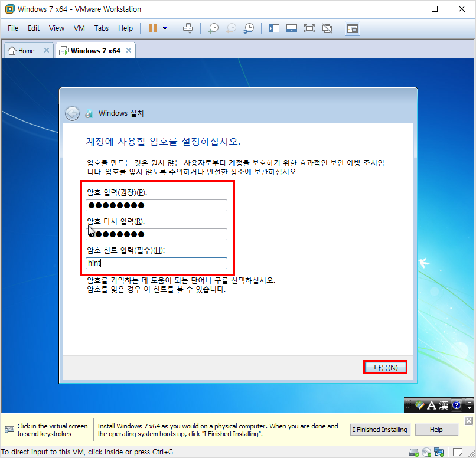Open the File menu
This screenshot has height=458, width=476.
[x=13, y=28]
